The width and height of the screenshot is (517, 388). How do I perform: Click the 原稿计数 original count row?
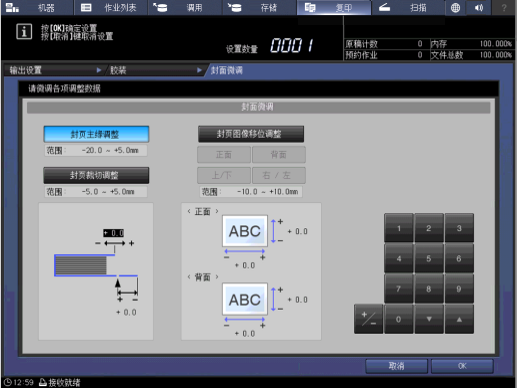click(x=385, y=44)
